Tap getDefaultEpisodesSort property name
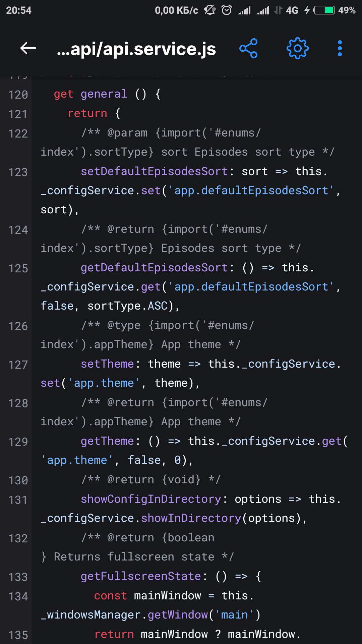Viewport: 362px width, 644px height. click(154, 268)
